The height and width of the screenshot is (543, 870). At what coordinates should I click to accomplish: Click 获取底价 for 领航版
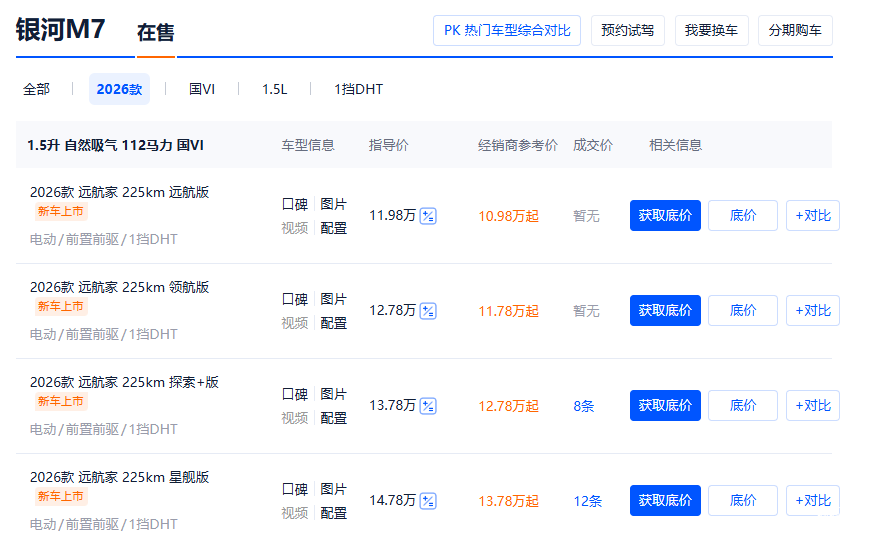(x=665, y=311)
